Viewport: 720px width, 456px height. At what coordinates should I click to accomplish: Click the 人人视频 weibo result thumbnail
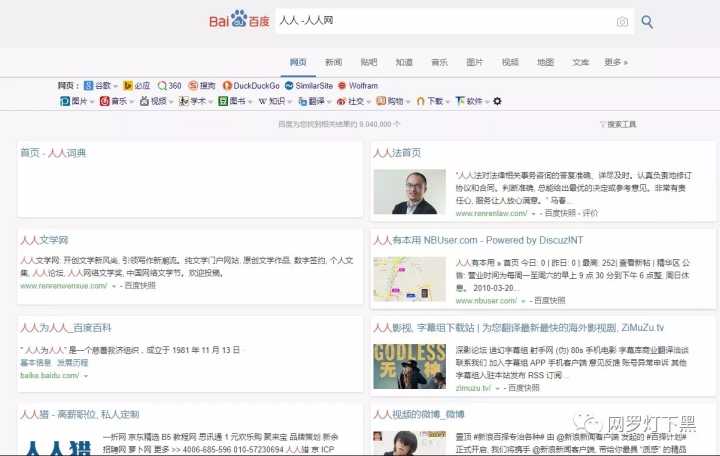410,443
